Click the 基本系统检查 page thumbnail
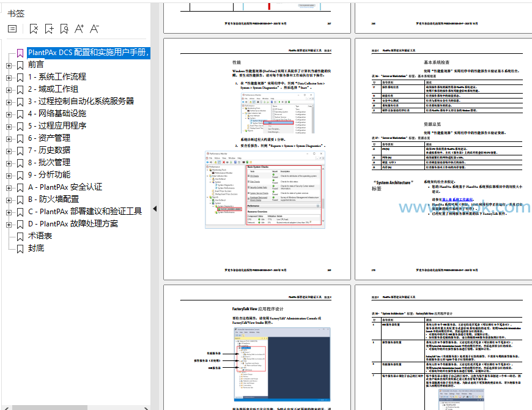This screenshot has width=532, height=410. (443, 159)
